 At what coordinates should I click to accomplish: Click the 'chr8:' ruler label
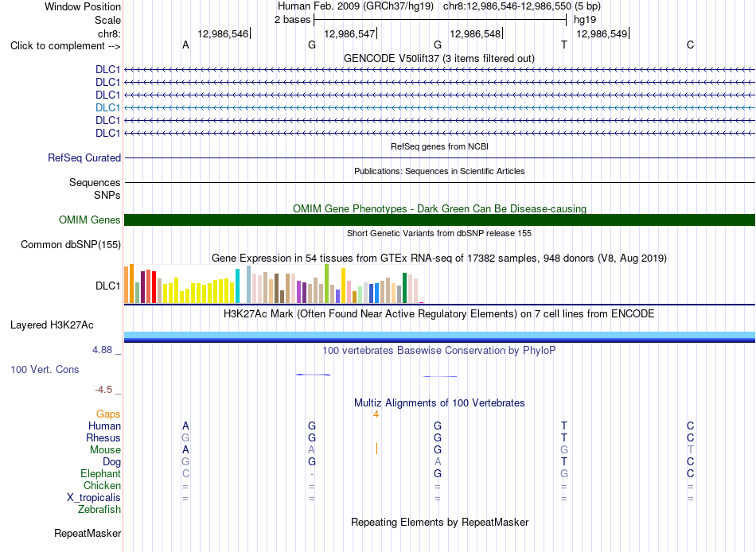[109, 33]
